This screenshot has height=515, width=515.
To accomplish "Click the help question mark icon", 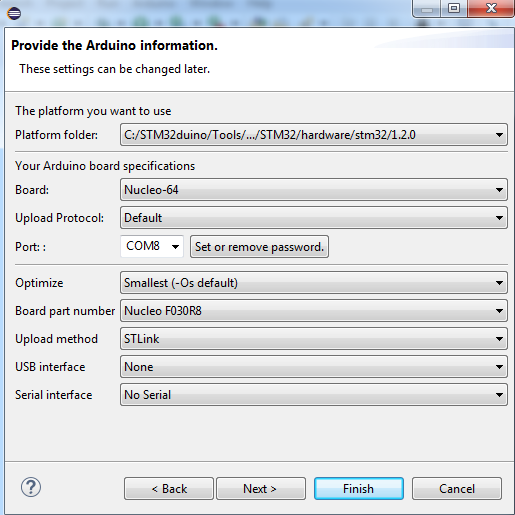I will tap(31, 487).
